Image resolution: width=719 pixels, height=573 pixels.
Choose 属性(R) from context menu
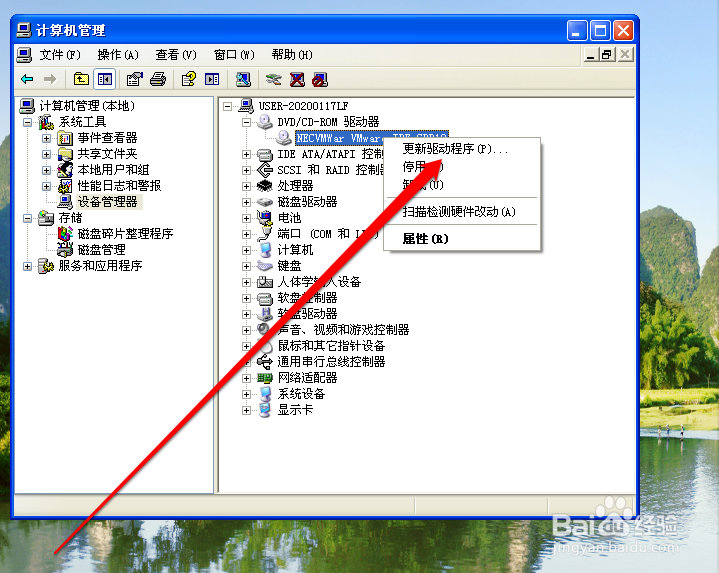pos(462,238)
